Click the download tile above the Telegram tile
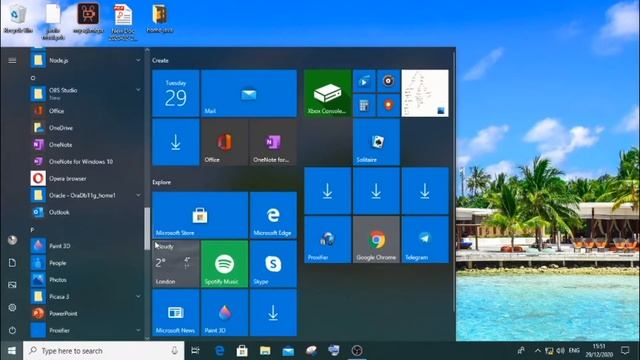This screenshot has width=640, height=360. pyautogui.click(x=425, y=191)
